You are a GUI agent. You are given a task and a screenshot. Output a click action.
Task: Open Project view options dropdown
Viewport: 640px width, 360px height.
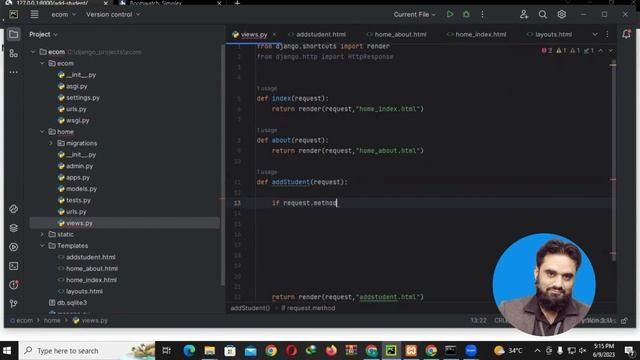click(43, 34)
